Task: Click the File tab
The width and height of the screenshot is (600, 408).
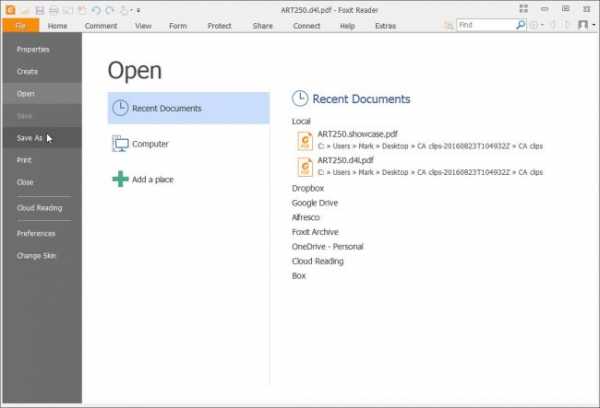Action: (x=21, y=26)
